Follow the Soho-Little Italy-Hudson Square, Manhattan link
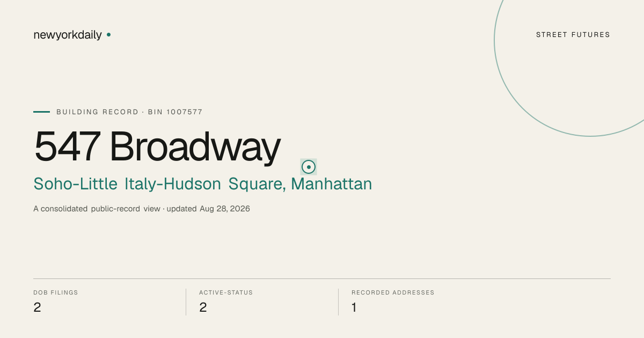The width and height of the screenshot is (644, 338). 203,184
